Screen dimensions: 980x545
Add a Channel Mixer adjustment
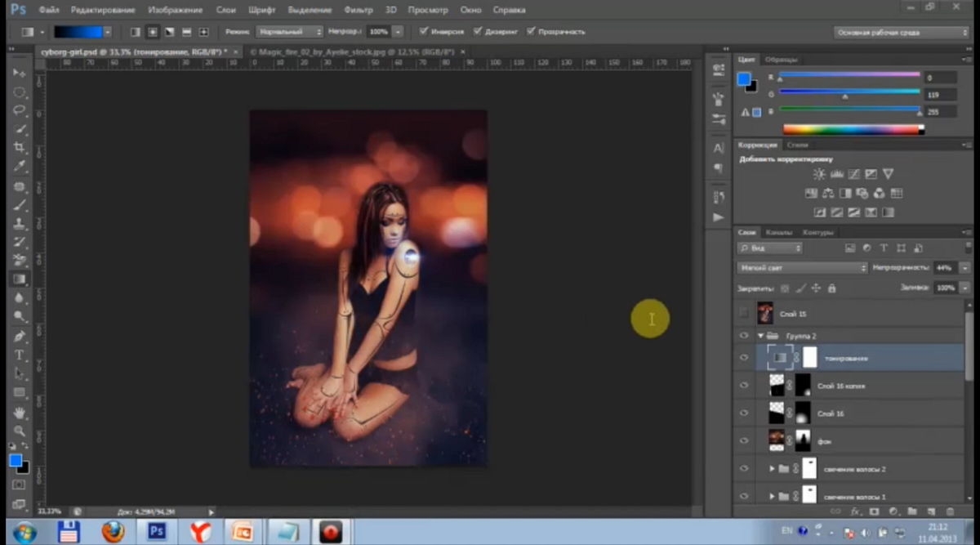click(x=880, y=194)
